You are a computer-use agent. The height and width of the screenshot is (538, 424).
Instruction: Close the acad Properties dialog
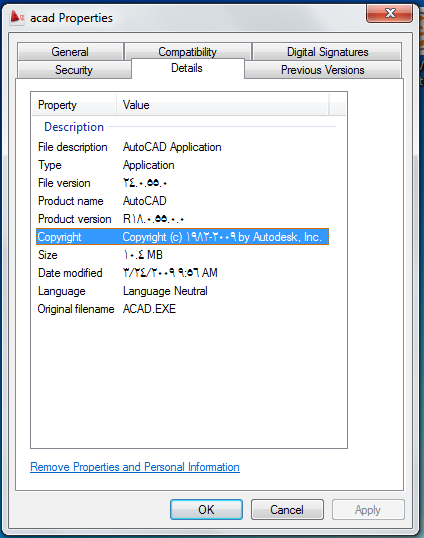tap(389, 14)
